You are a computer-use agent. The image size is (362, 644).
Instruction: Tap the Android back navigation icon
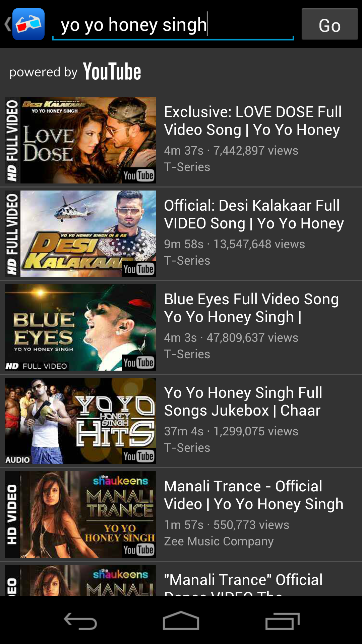click(80, 621)
